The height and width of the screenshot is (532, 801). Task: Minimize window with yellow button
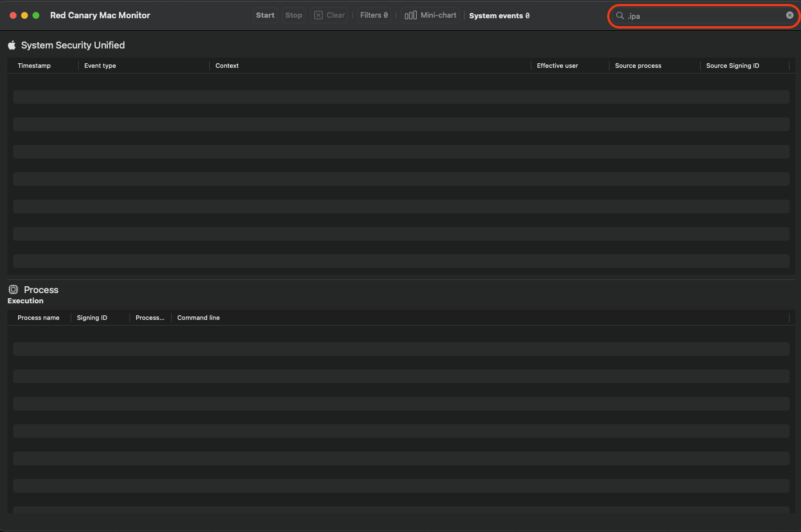coord(25,15)
